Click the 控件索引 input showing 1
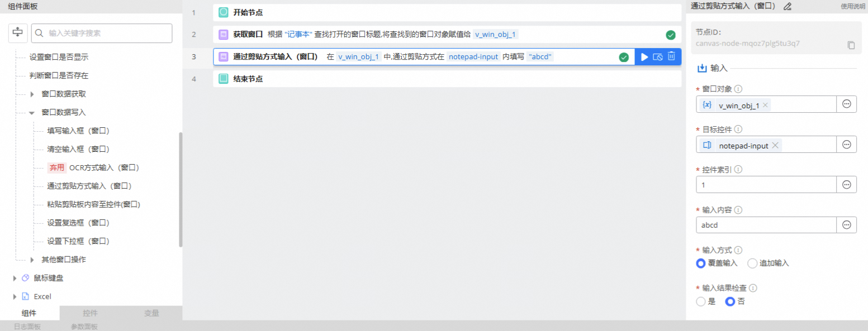This screenshot has height=331, width=868. 766,185
